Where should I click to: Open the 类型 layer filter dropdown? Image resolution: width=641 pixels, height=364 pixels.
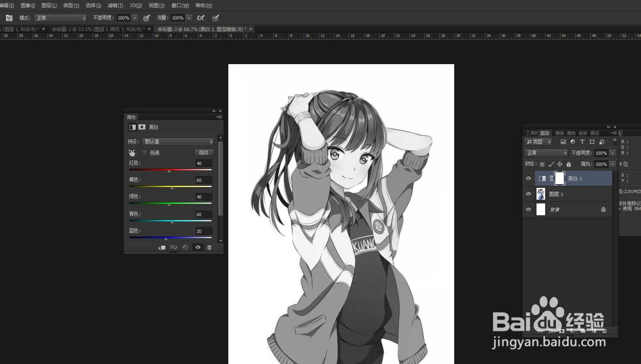click(x=538, y=142)
